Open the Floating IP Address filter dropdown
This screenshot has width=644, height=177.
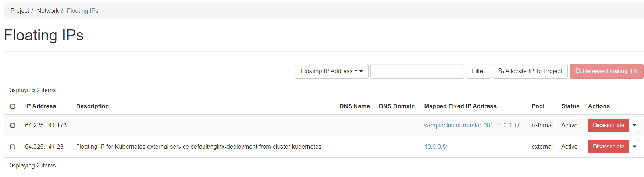(331, 71)
